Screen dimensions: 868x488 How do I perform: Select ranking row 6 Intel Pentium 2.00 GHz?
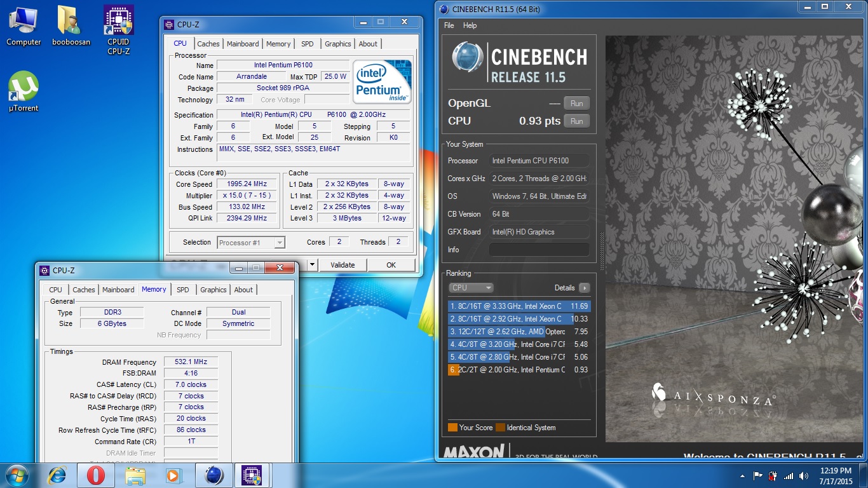pos(519,370)
